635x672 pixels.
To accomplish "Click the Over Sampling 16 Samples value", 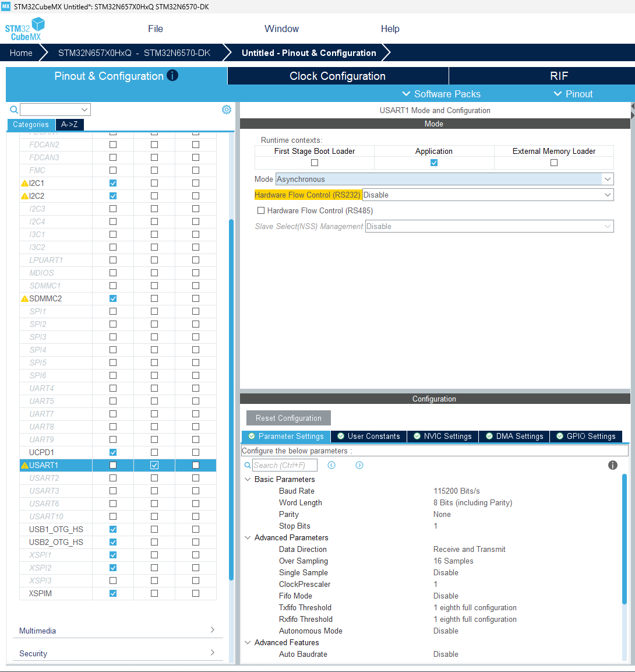I will pyautogui.click(x=453, y=561).
